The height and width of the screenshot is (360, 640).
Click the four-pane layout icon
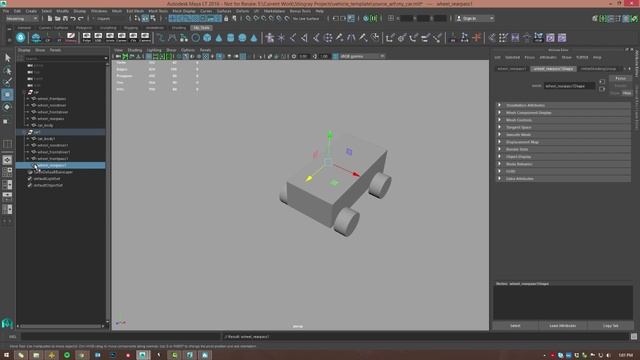7,172
